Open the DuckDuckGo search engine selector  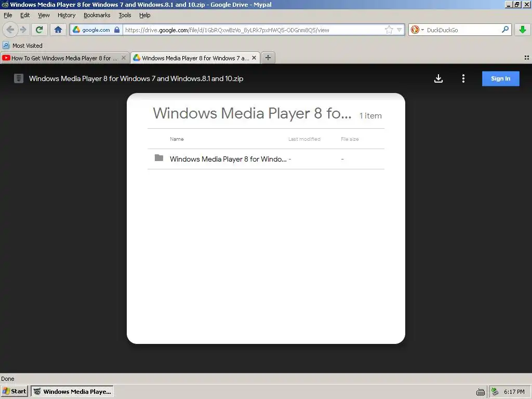click(x=417, y=30)
